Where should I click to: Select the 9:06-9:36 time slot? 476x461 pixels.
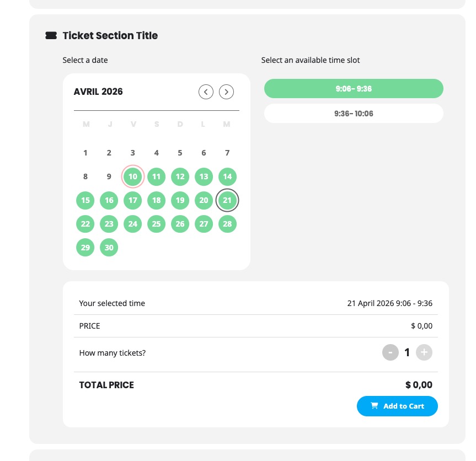coord(354,89)
